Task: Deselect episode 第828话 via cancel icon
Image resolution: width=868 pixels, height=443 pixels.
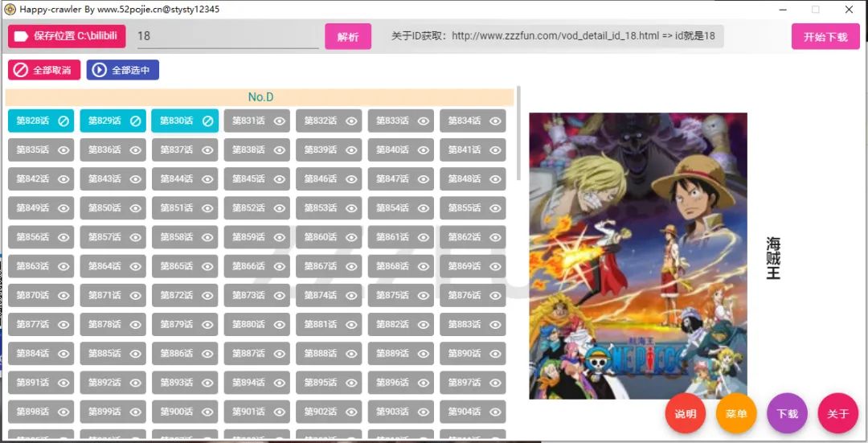Action: 63,121
